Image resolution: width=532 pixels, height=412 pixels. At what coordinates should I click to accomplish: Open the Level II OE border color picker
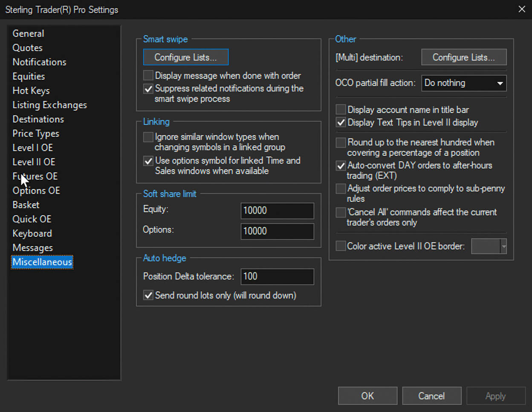point(489,246)
